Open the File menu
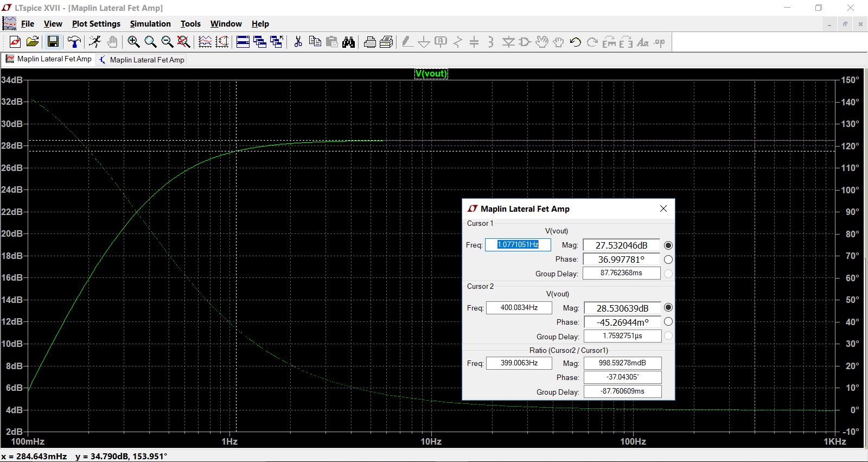This screenshot has width=868, height=462. click(28, 24)
